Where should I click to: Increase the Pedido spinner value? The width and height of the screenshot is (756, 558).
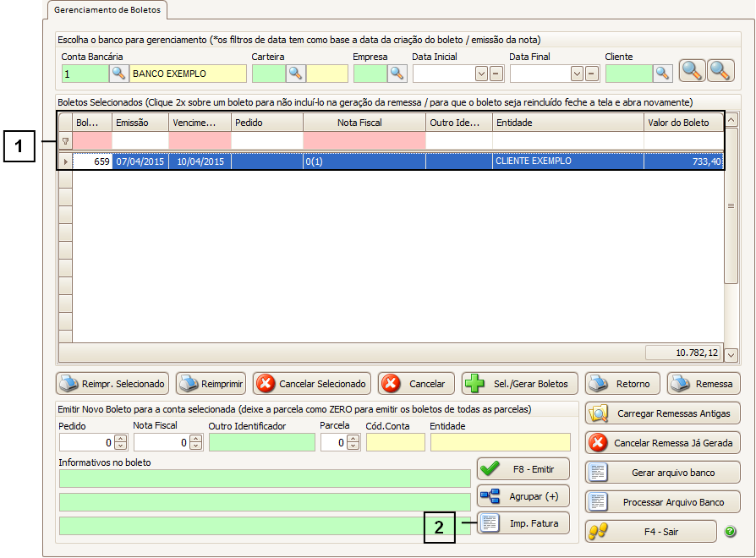[x=120, y=438]
